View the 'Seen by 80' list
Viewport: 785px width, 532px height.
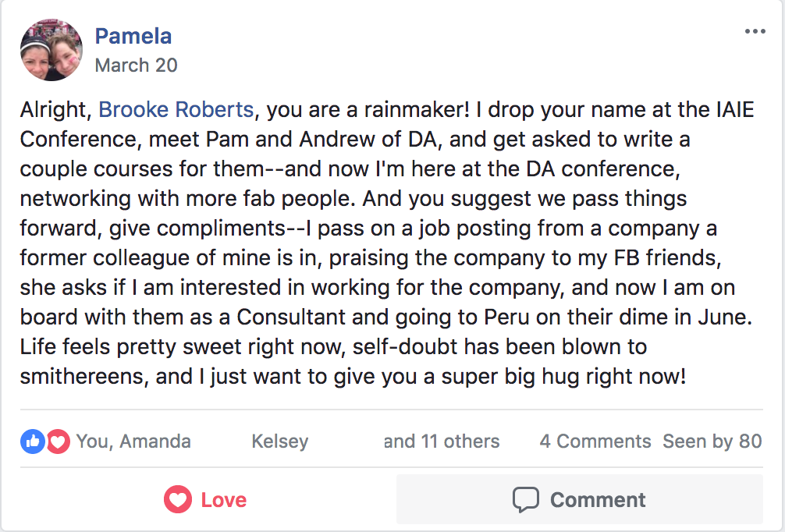[x=712, y=442]
